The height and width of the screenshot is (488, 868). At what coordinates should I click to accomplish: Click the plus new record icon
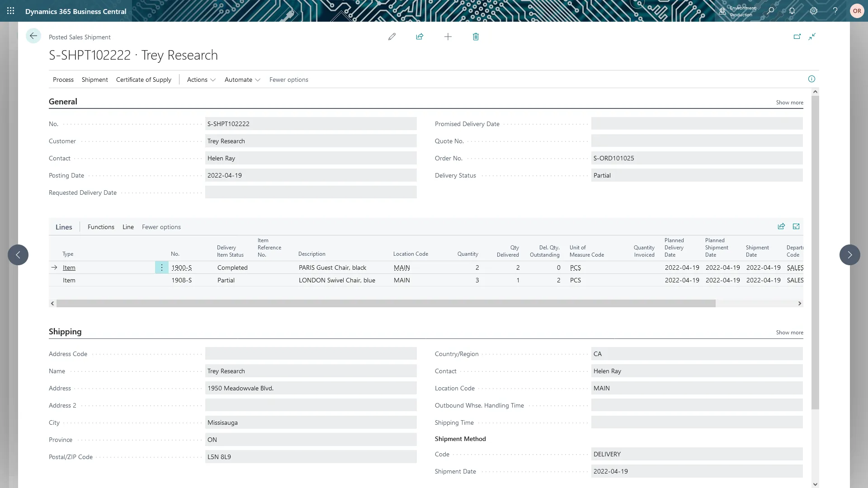click(x=448, y=37)
